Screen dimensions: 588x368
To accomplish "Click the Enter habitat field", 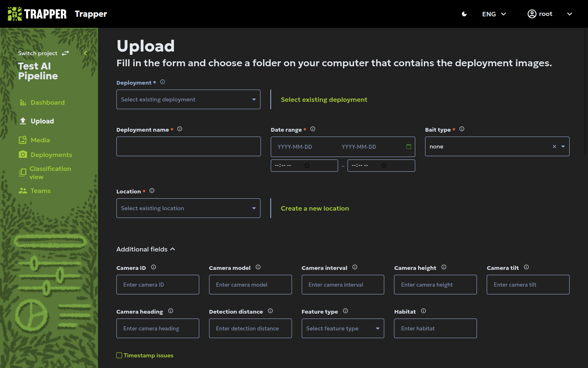I will pos(435,328).
